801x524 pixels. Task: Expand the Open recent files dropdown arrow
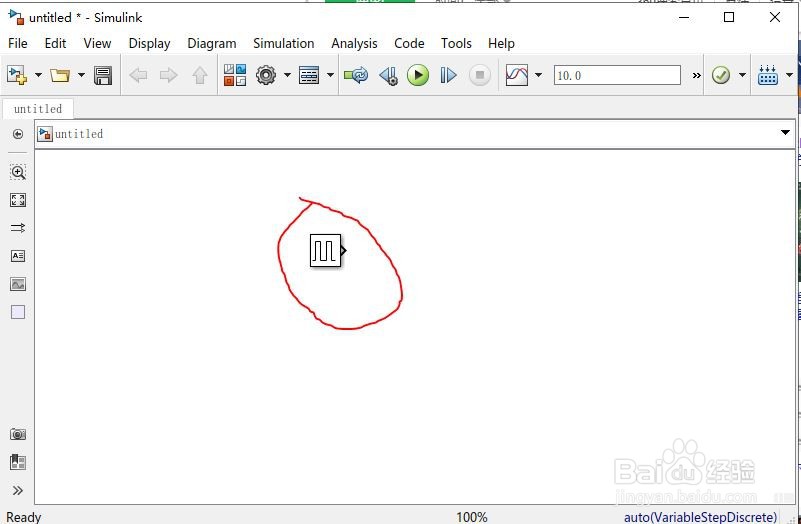click(x=82, y=76)
